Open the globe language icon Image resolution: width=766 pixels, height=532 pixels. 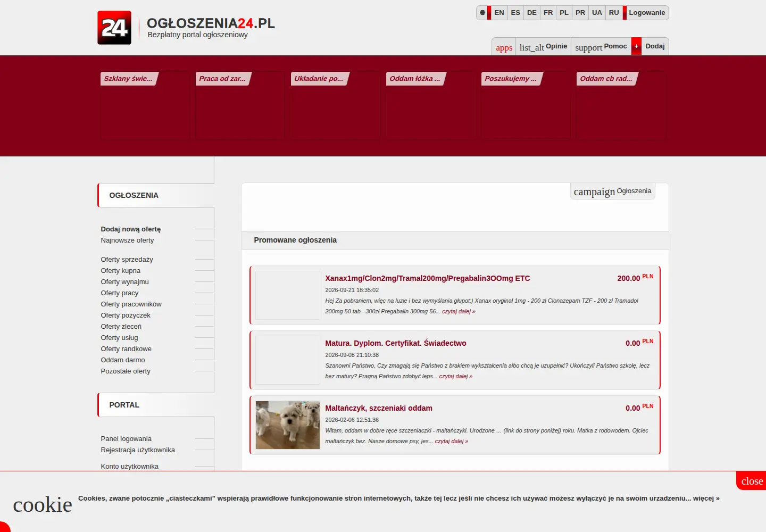[482, 13]
